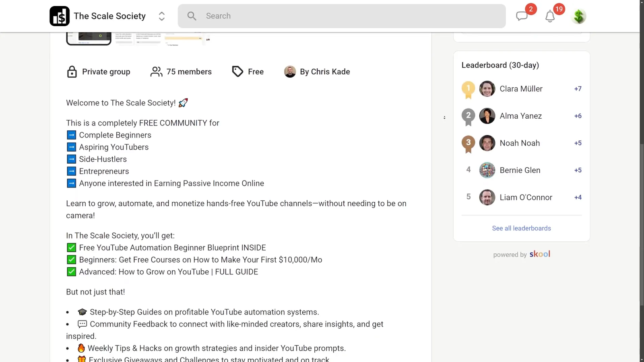The height and width of the screenshot is (362, 644).
Task: Click the 75 members people icon
Action: coord(156,72)
